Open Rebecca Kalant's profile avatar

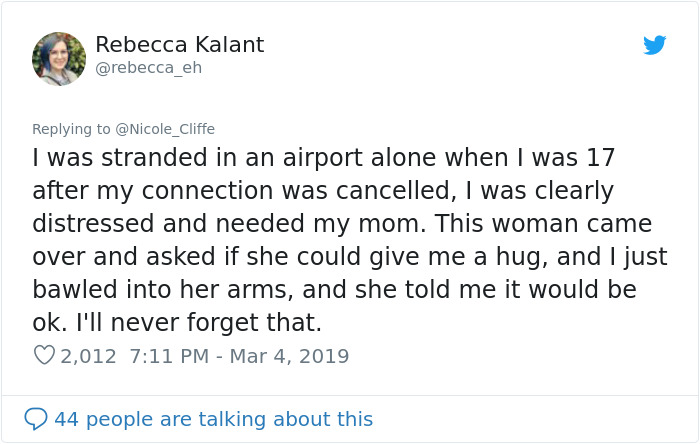point(59,58)
